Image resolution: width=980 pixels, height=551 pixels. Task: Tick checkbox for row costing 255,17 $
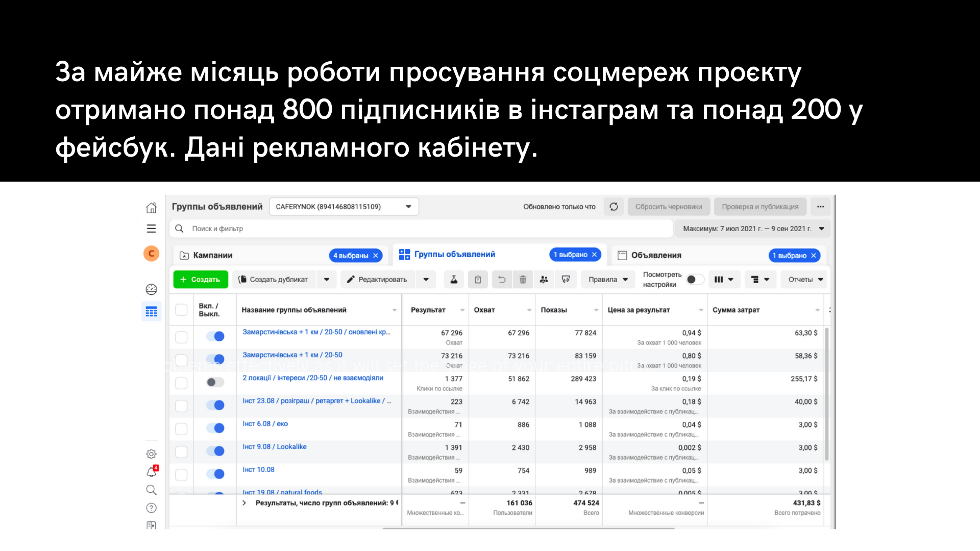[181, 383]
